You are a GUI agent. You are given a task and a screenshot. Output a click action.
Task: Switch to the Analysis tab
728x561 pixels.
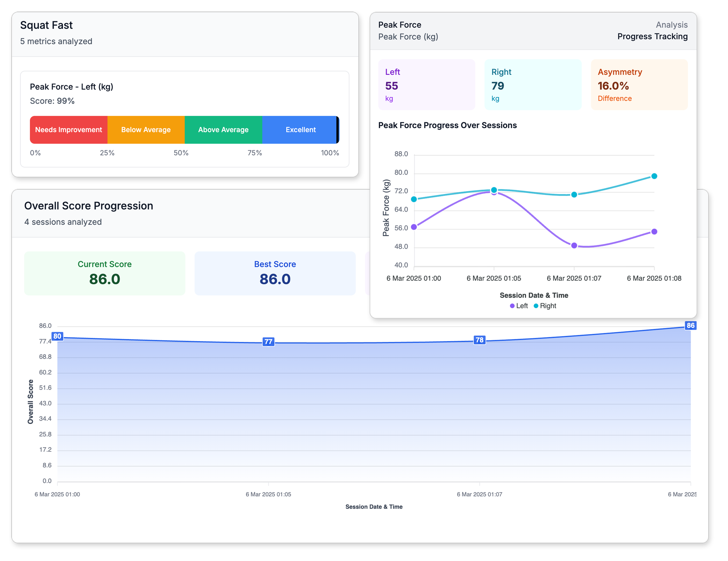pos(671,25)
